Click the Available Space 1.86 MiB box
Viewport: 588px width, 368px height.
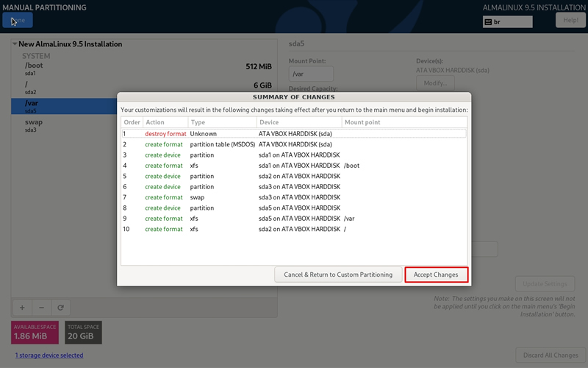click(35, 333)
